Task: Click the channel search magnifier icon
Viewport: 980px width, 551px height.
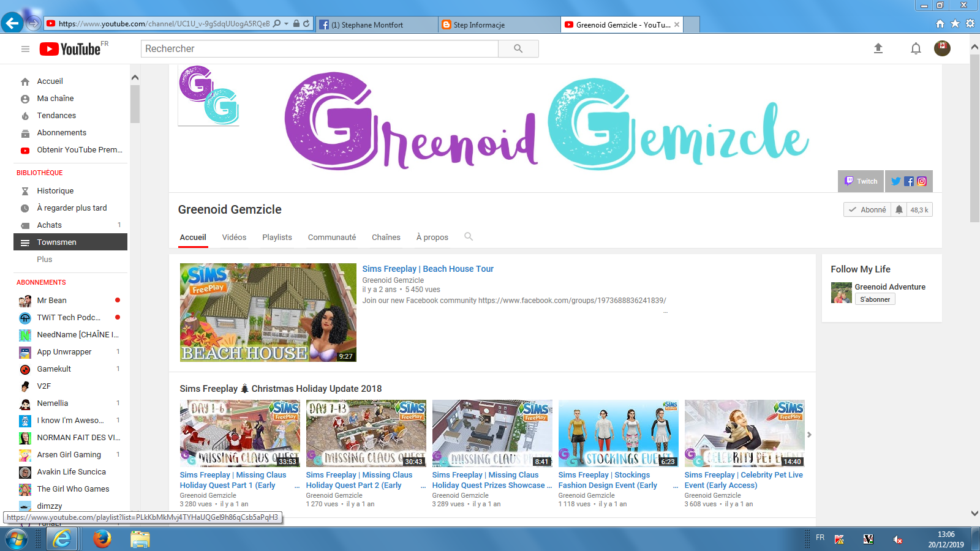Action: tap(469, 236)
